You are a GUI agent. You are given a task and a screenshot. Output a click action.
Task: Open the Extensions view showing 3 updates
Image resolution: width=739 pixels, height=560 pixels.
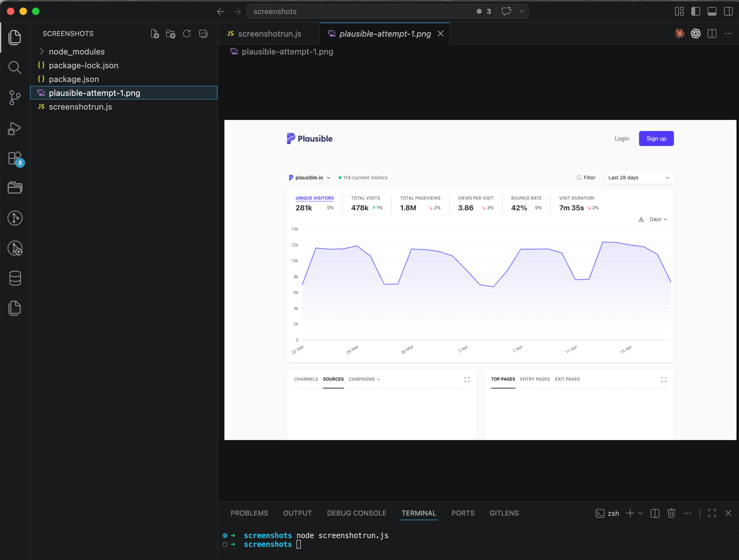pos(15,158)
